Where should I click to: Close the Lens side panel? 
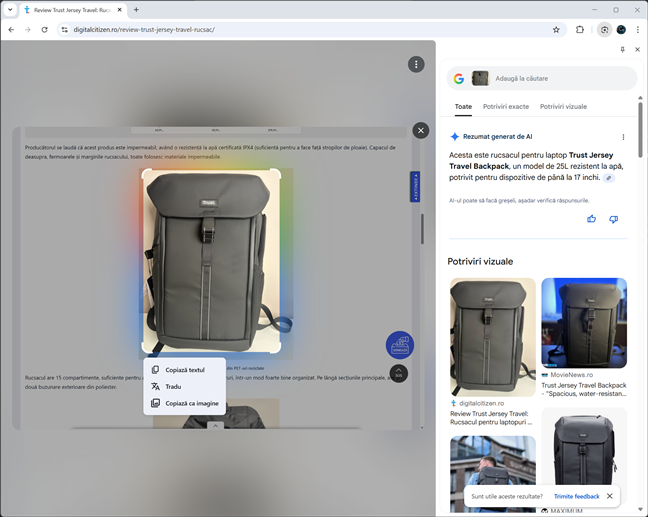pyautogui.click(x=637, y=50)
